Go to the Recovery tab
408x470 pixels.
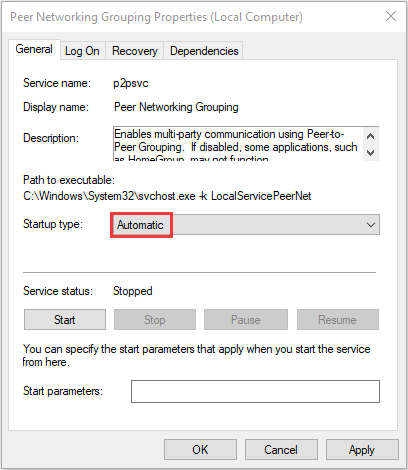coord(134,51)
